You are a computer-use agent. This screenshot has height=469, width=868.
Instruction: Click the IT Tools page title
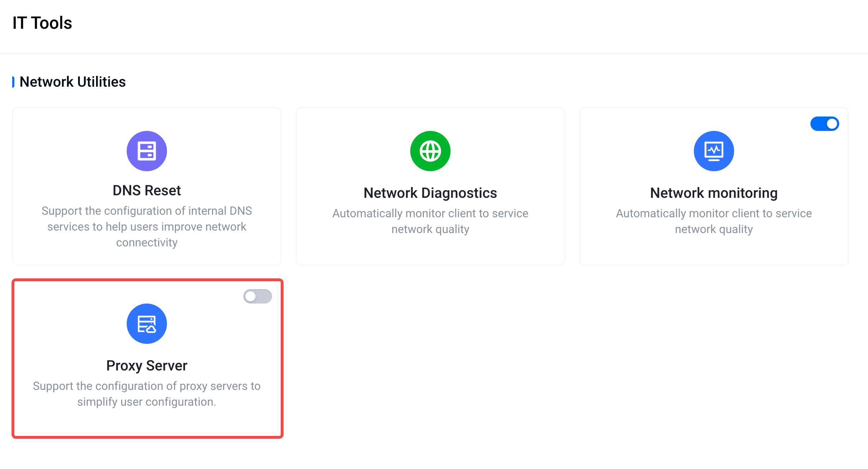[x=42, y=23]
